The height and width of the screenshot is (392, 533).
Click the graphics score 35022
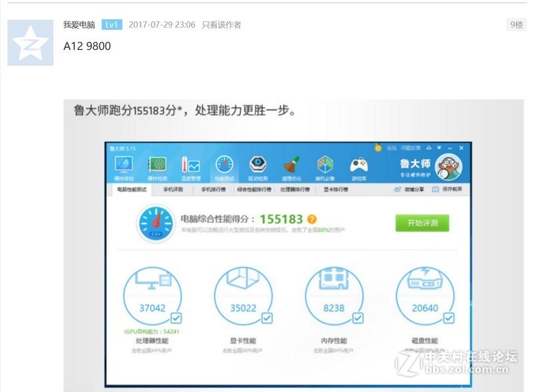243,308
